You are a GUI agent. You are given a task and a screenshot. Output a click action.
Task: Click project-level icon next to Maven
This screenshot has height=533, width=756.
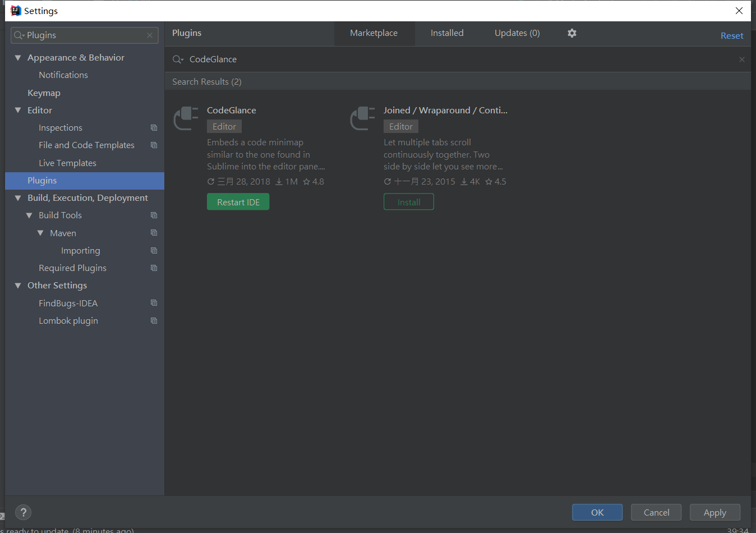(x=154, y=233)
